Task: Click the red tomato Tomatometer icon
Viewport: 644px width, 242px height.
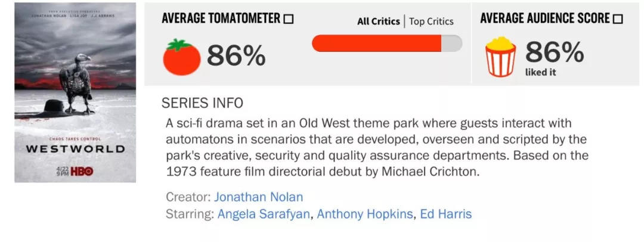Action: point(181,57)
